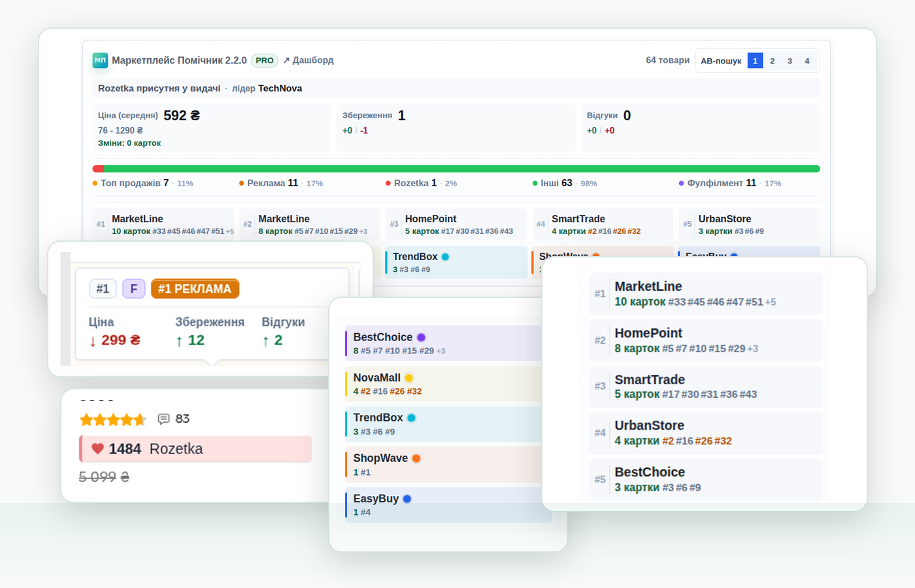Click the Збереження stat card
This screenshot has width=915, height=588.
coord(456,128)
